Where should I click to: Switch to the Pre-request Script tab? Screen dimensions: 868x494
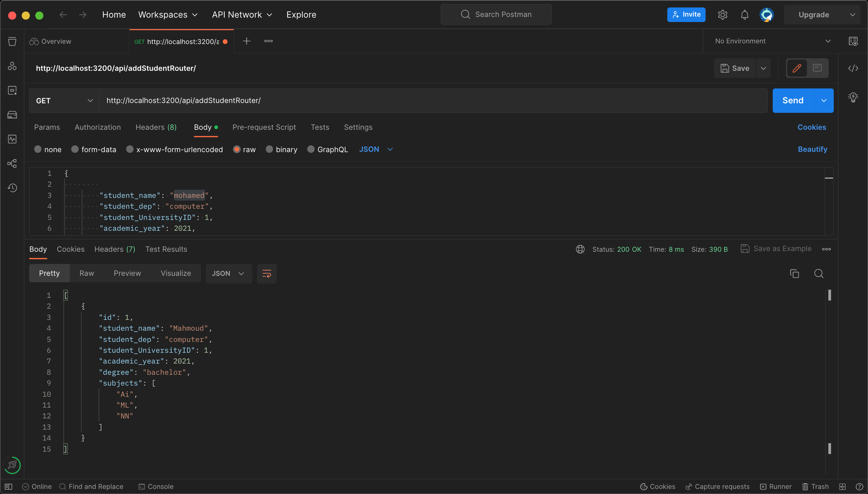click(264, 127)
